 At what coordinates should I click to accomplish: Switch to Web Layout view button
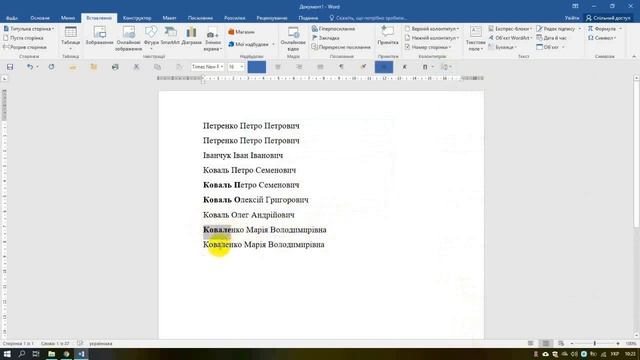point(561,344)
